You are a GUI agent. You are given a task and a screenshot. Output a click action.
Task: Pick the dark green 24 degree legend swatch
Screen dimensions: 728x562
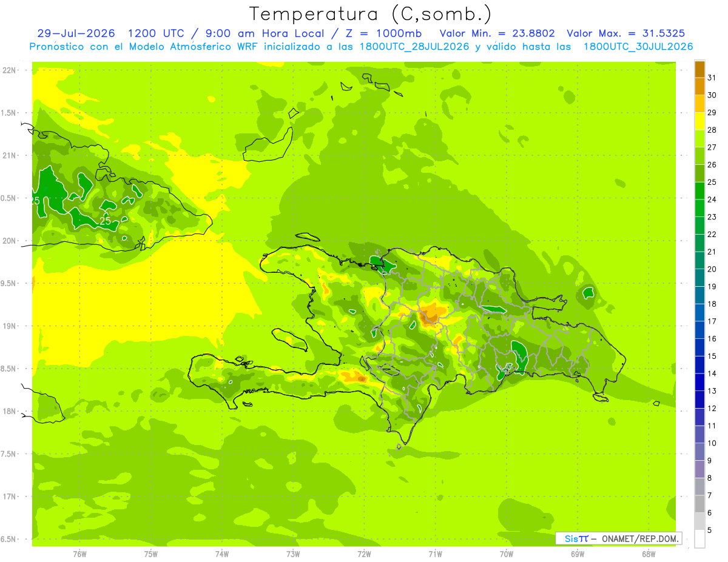coord(699,191)
